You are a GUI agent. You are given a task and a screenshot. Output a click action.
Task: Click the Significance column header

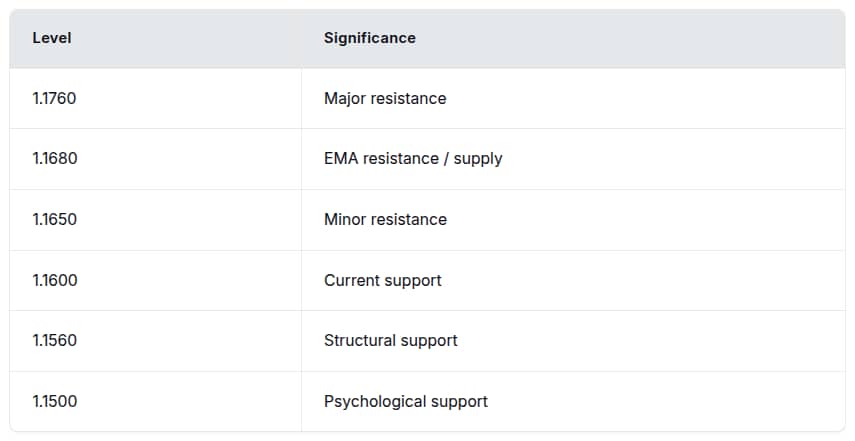tap(369, 38)
